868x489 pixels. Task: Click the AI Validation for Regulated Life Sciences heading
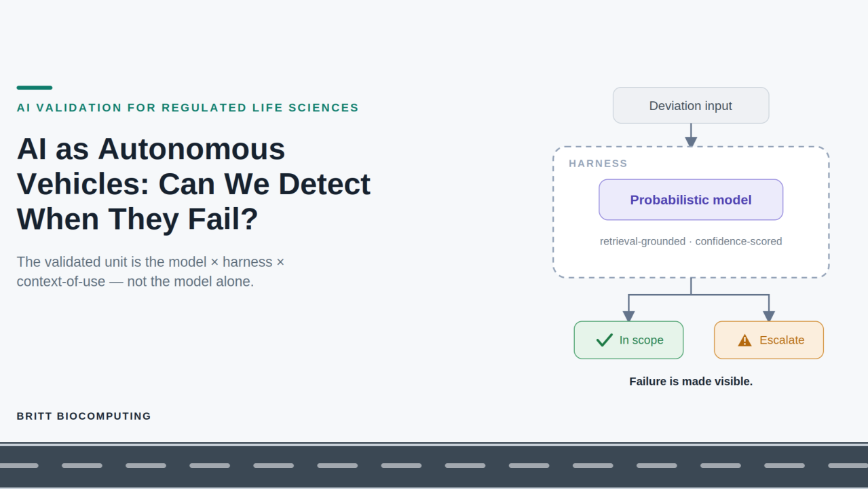coord(188,108)
